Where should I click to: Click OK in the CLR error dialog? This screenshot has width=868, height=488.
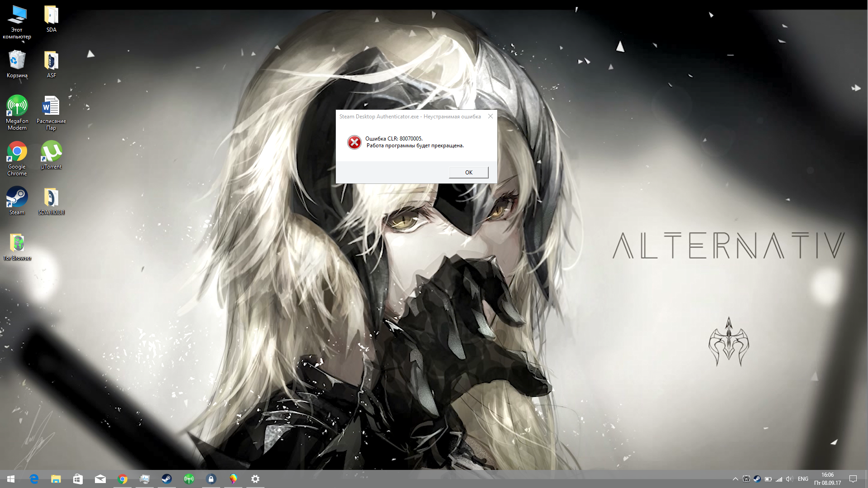pyautogui.click(x=469, y=173)
